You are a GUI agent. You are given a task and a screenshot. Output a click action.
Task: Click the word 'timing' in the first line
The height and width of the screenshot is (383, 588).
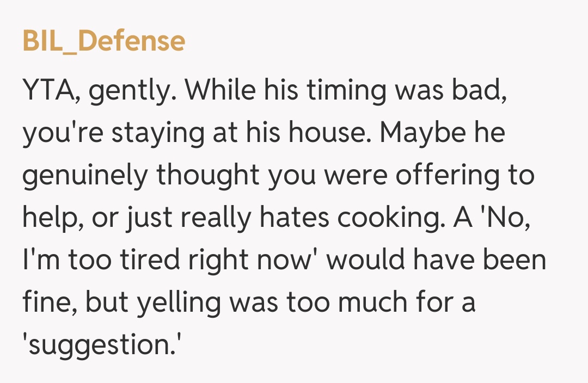tap(344, 91)
